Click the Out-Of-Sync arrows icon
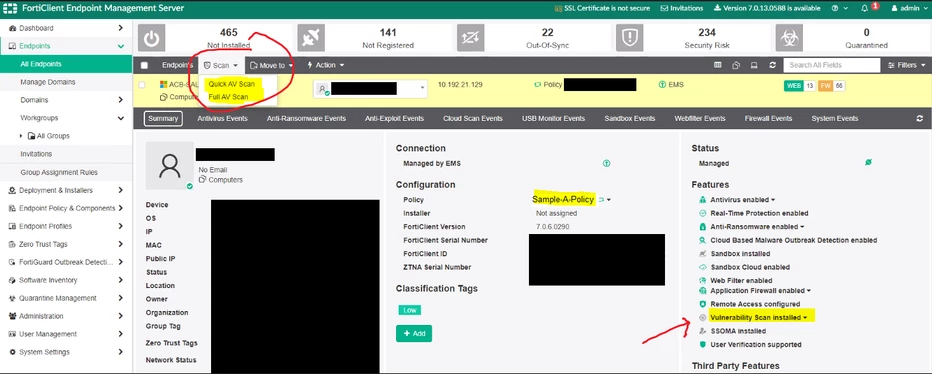Image resolution: width=932 pixels, height=374 pixels. 470,38
